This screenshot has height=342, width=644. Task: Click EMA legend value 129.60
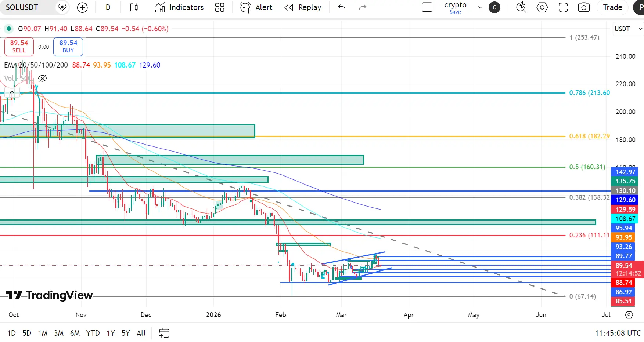pos(150,65)
